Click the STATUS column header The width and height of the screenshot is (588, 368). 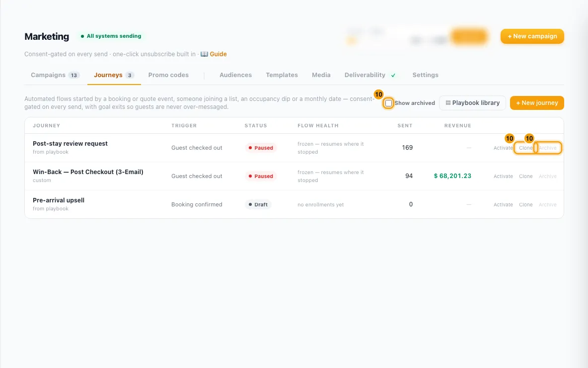(x=256, y=126)
